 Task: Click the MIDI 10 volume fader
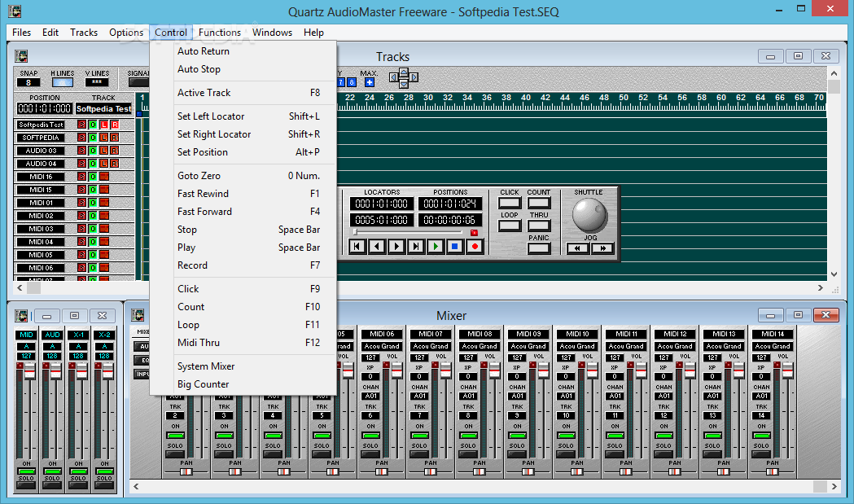pyautogui.click(x=592, y=371)
